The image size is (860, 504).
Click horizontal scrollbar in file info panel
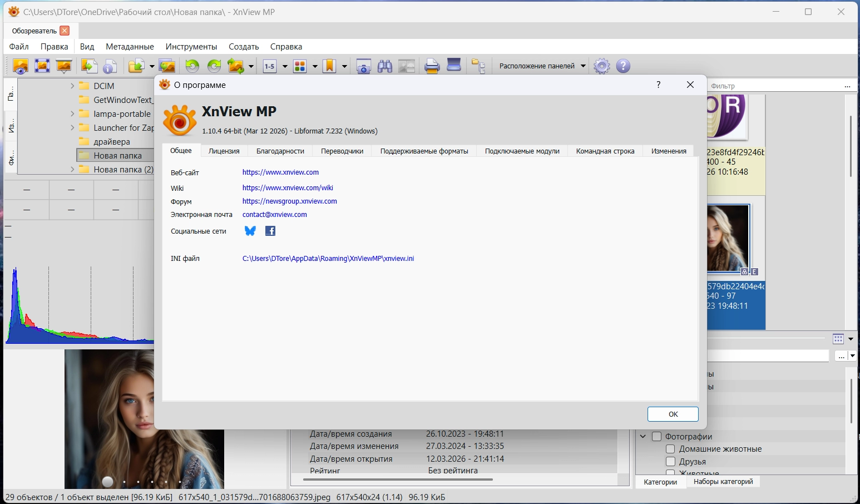coord(398,478)
